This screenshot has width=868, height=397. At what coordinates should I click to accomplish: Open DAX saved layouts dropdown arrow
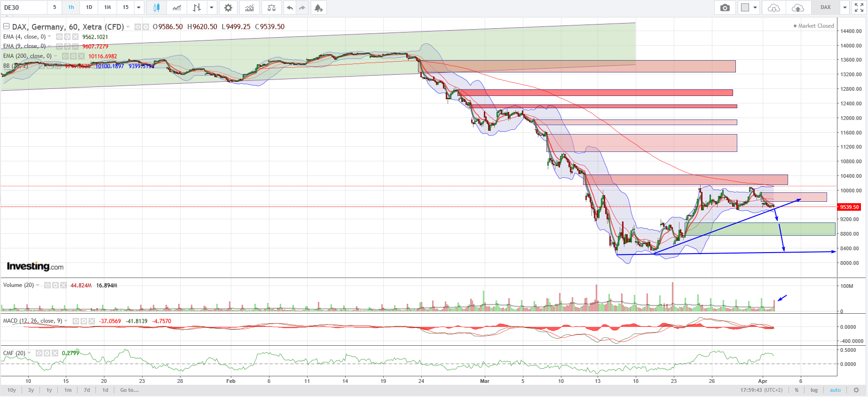pos(844,8)
